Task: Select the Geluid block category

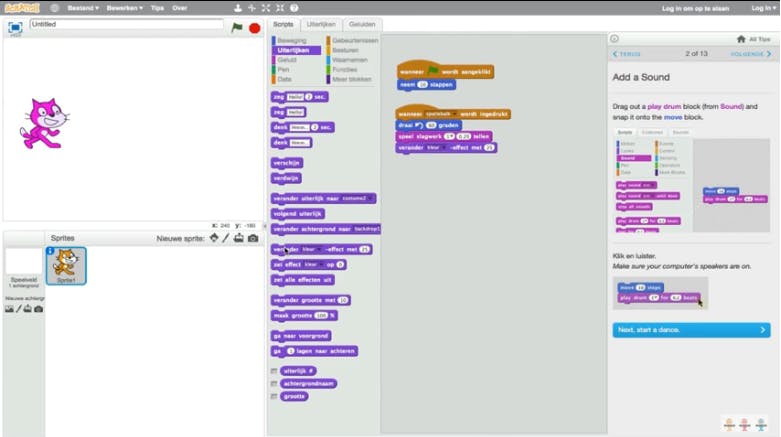Action: (x=287, y=60)
